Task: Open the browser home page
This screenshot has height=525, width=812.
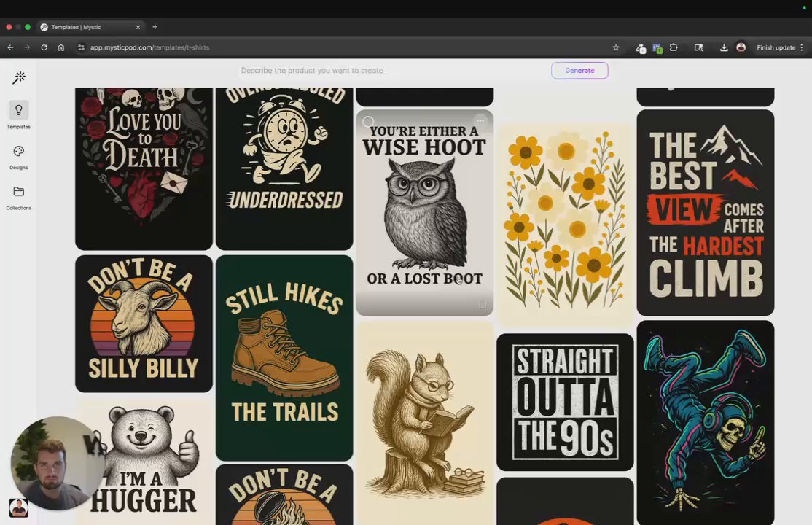Action: point(61,47)
